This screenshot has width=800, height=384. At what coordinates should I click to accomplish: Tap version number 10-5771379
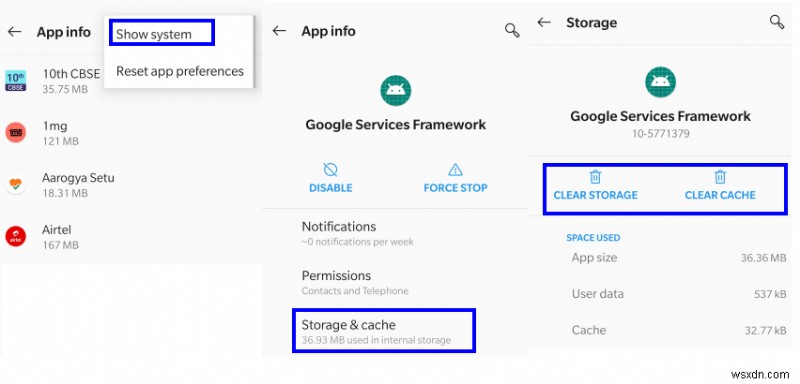pyautogui.click(x=660, y=134)
